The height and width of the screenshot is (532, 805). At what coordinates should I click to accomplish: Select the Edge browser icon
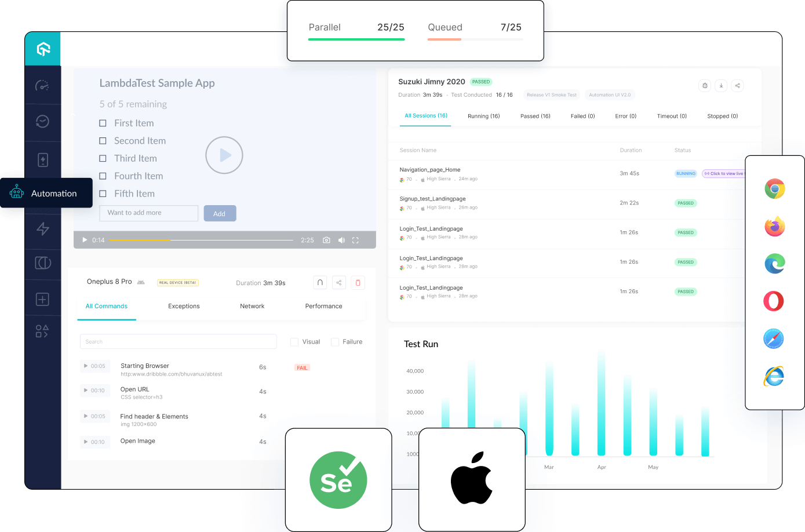(775, 264)
